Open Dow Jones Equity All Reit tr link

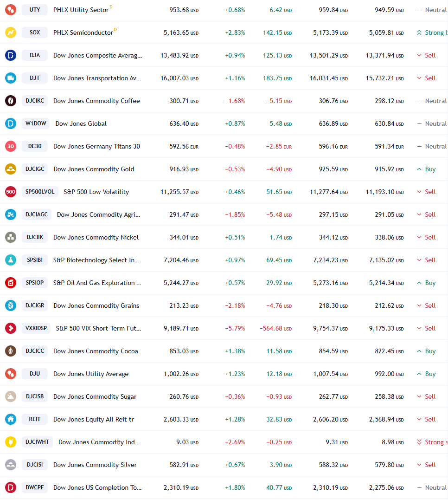click(x=94, y=419)
